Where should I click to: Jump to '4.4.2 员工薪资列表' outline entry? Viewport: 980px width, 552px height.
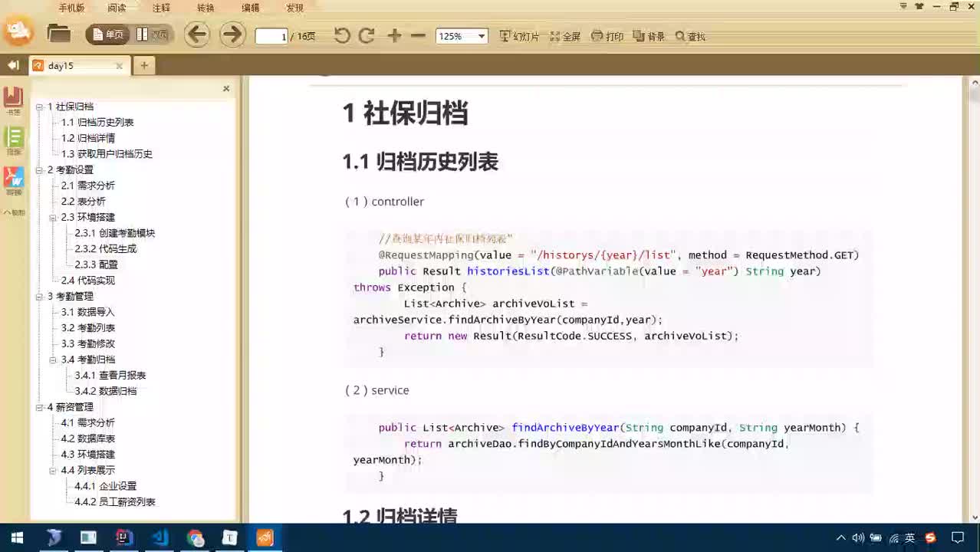(115, 502)
